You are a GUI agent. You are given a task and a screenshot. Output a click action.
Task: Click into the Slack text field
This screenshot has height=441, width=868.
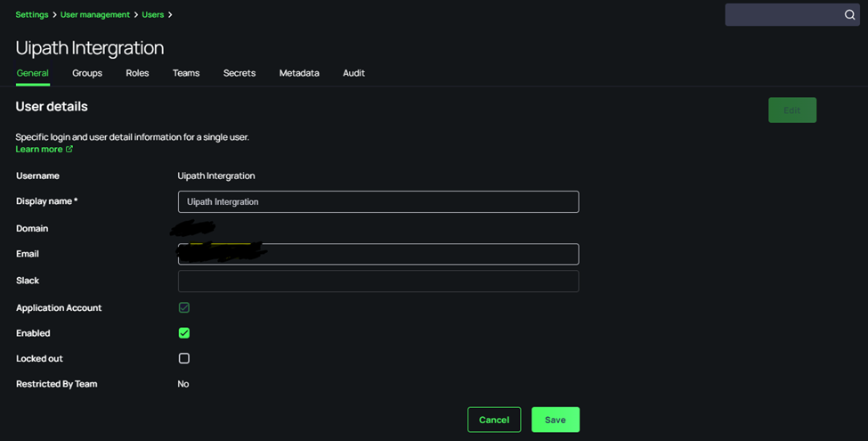coord(378,281)
